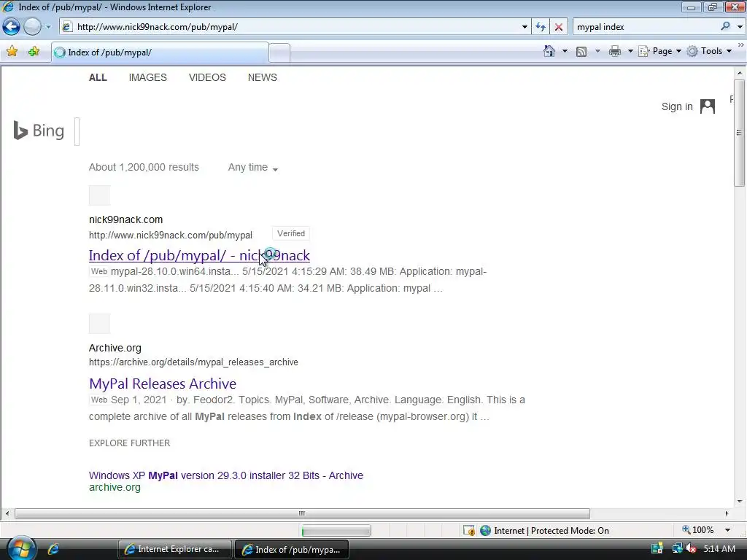
Task: Click the Bing logo
Action: [x=39, y=131]
